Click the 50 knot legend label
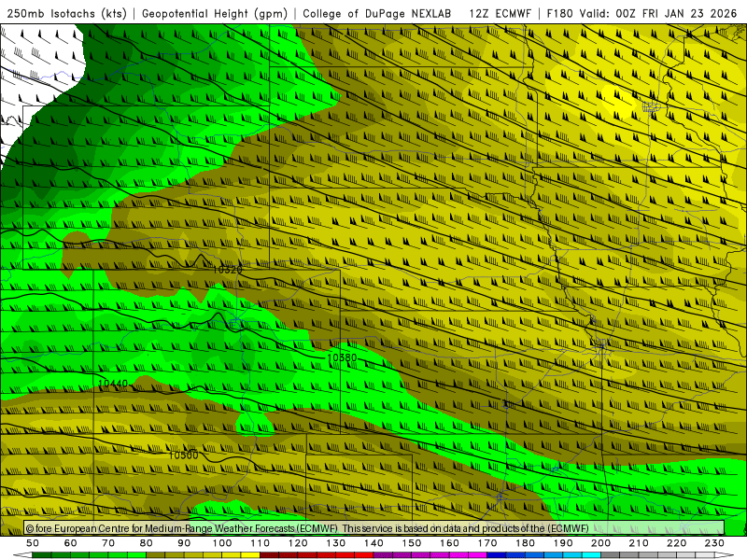747x560 pixels. (33, 543)
